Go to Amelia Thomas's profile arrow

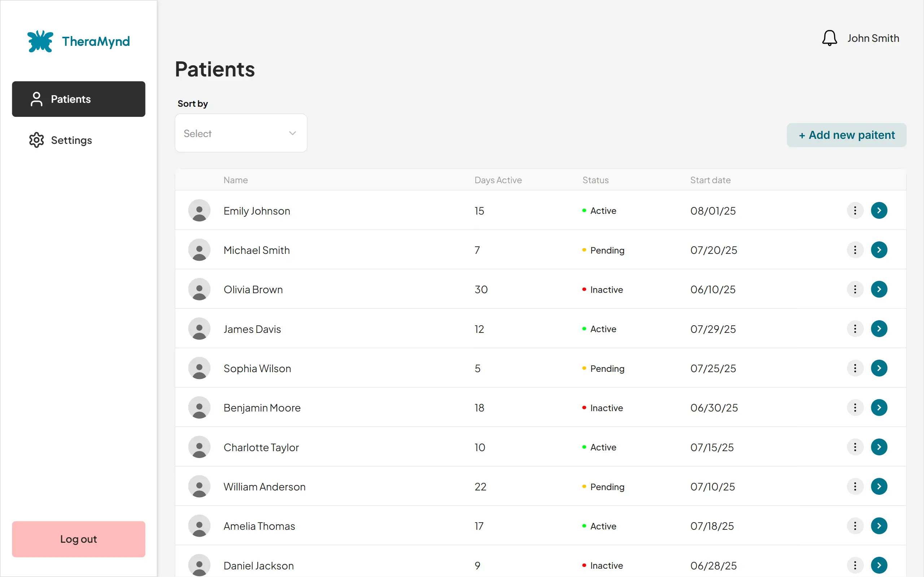pyautogui.click(x=879, y=526)
